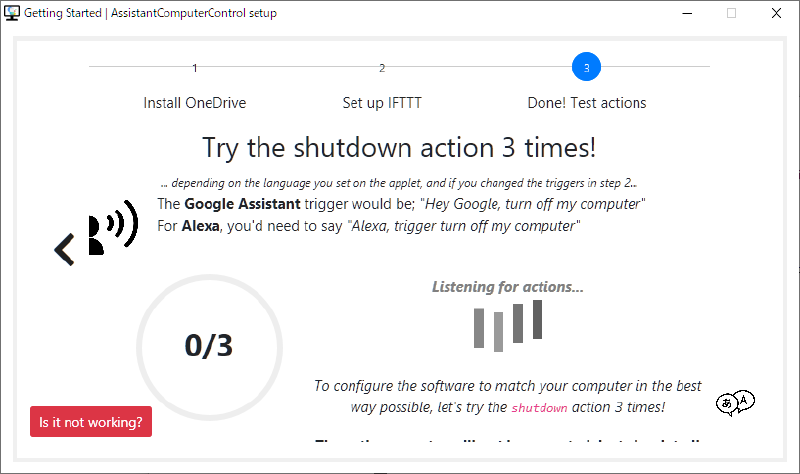Click the app icon in title bar
The image size is (800, 474).
coord(13,13)
